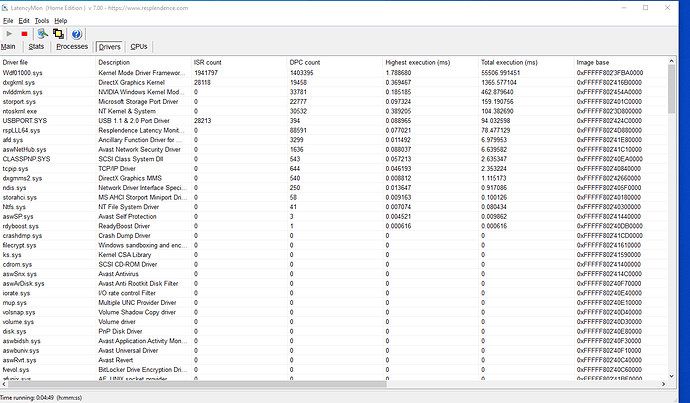
Task: Start monitoring with the green play button
Action: pyautogui.click(x=9, y=33)
